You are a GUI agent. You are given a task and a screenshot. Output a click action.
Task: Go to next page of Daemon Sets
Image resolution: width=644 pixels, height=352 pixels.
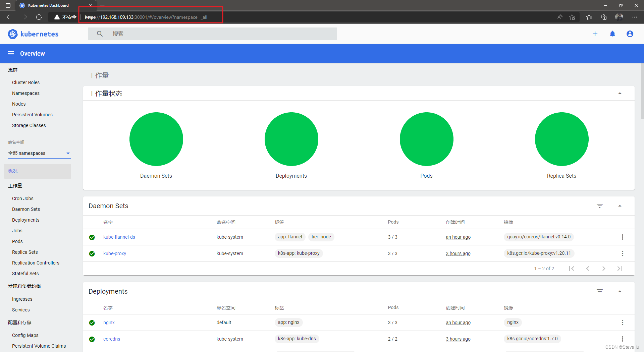point(604,269)
